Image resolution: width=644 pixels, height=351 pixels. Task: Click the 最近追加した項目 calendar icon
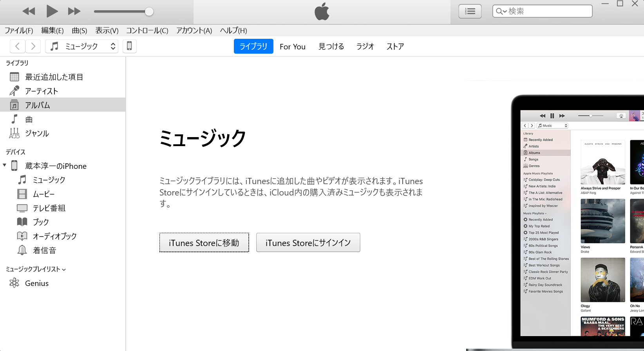[14, 77]
